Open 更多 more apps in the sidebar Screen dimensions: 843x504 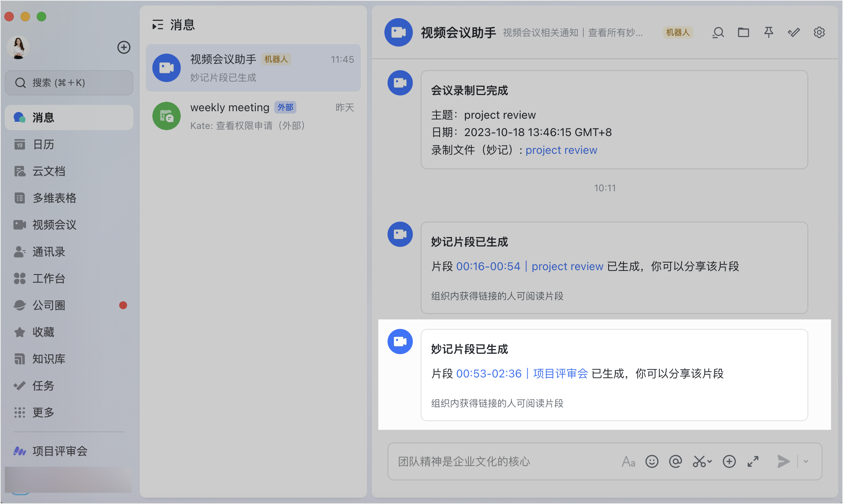(x=69, y=413)
